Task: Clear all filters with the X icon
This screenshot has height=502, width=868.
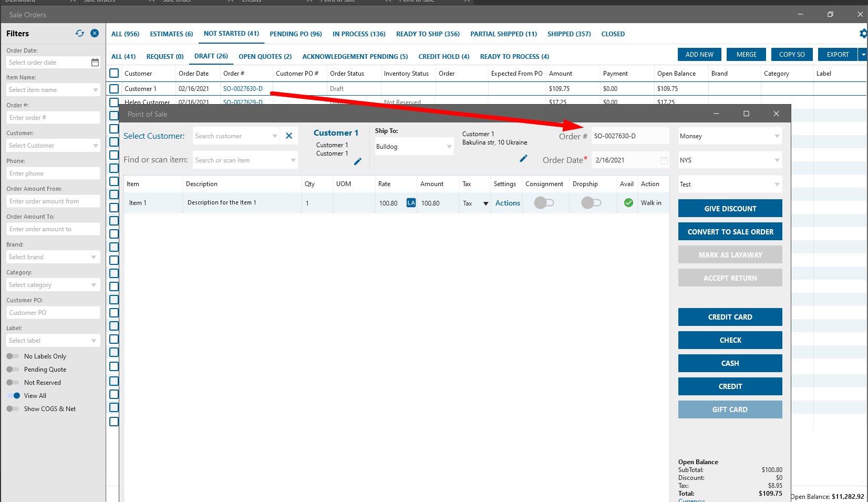Action: coord(95,33)
